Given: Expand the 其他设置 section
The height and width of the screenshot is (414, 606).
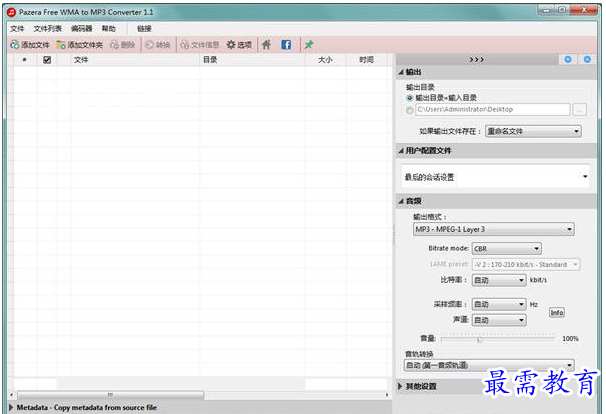Looking at the screenshot, I should coord(400,386).
